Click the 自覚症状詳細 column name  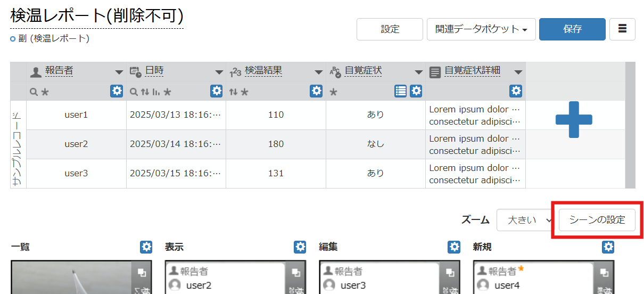point(472,71)
